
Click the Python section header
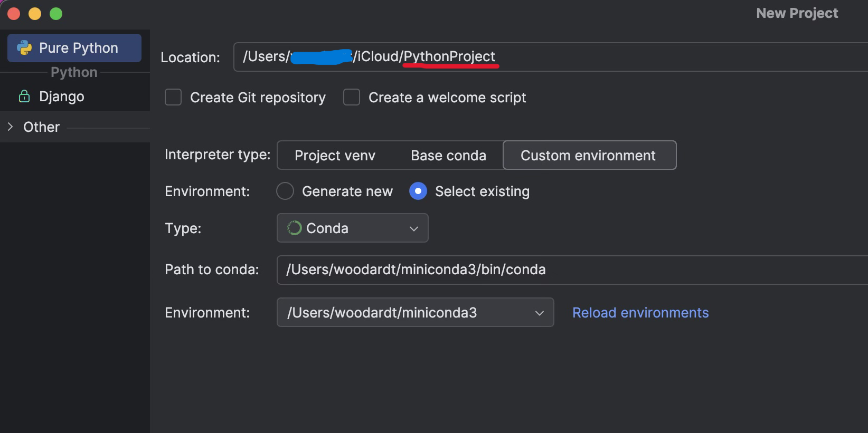pos(74,72)
